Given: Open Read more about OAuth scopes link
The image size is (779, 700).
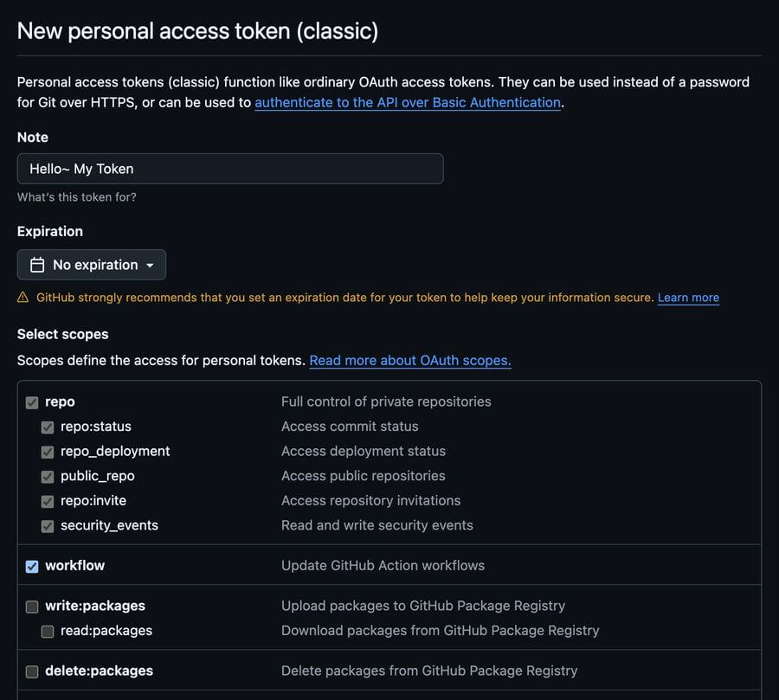Looking at the screenshot, I should click(x=410, y=360).
